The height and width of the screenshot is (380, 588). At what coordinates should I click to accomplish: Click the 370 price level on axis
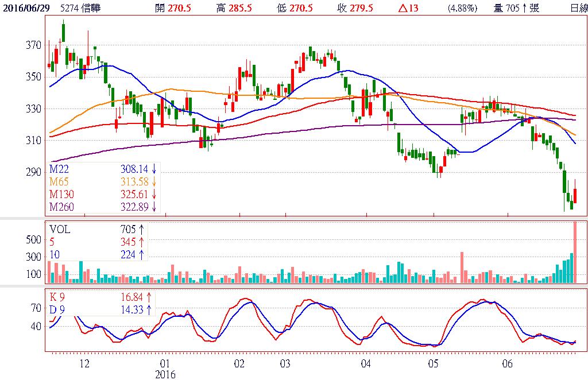pos(34,45)
